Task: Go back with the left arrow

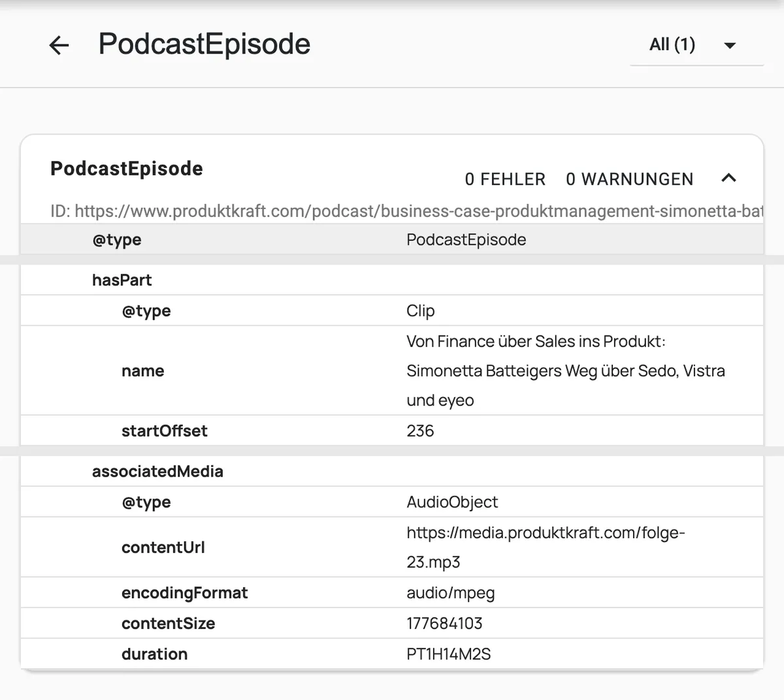Action: (59, 45)
